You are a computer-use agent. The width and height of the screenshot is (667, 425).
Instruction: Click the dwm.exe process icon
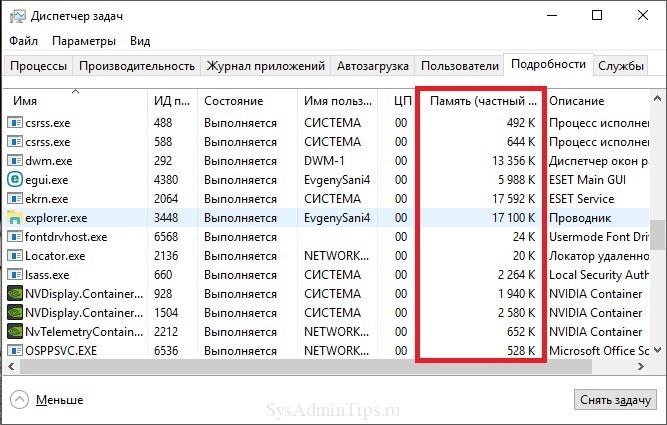[15, 161]
